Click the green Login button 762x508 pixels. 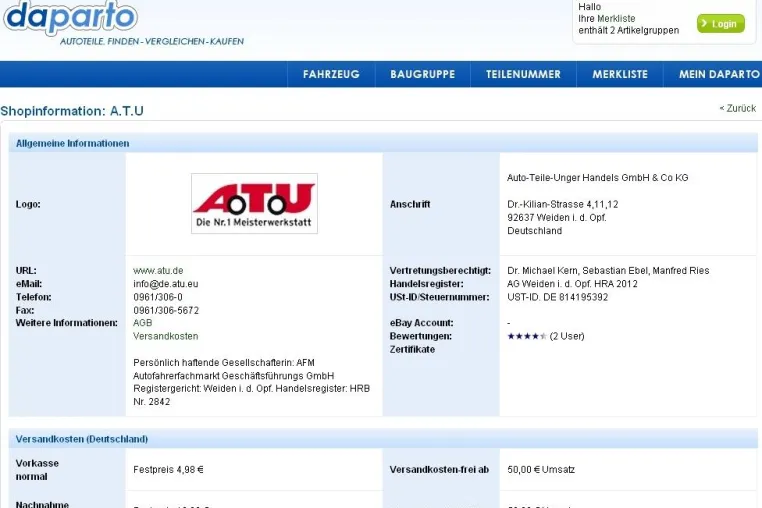721,23
